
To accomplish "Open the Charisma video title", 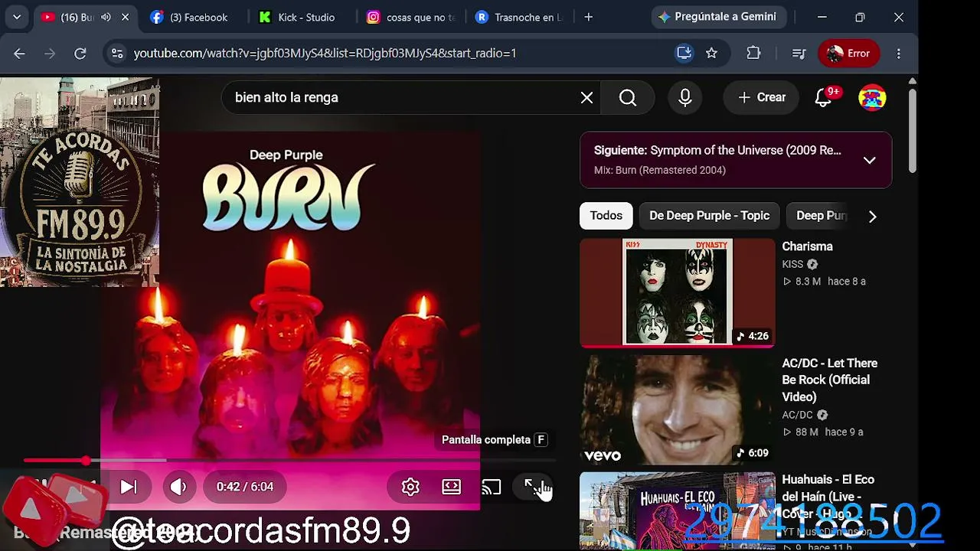I will [807, 246].
